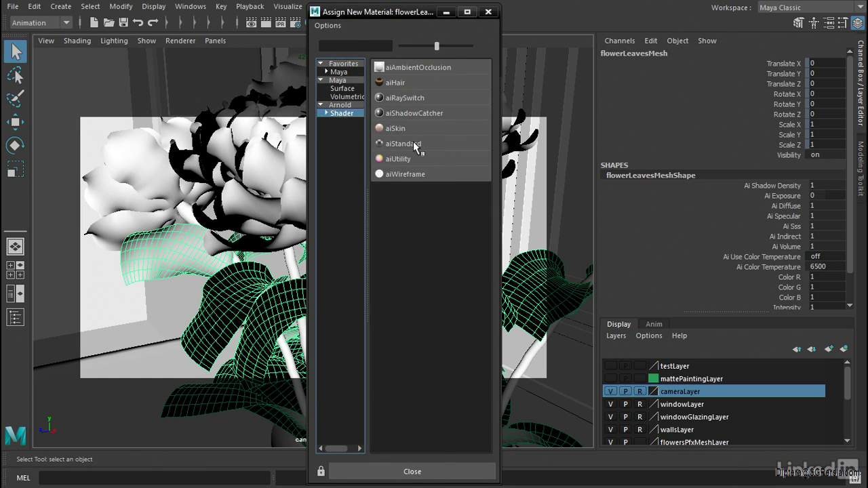This screenshot has width=868, height=488.
Task: Select the aiShadowCatcher shader
Action: click(431, 113)
